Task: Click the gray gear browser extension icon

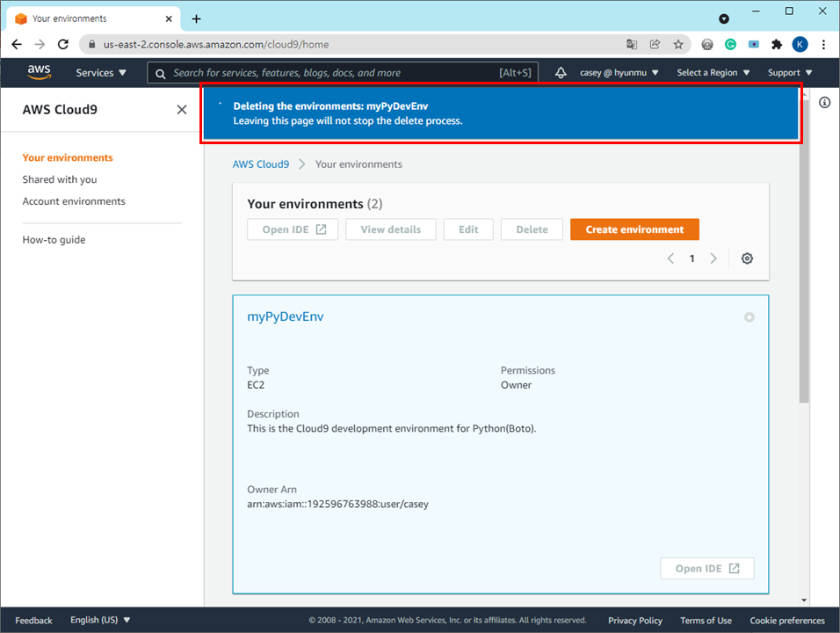Action: point(707,45)
